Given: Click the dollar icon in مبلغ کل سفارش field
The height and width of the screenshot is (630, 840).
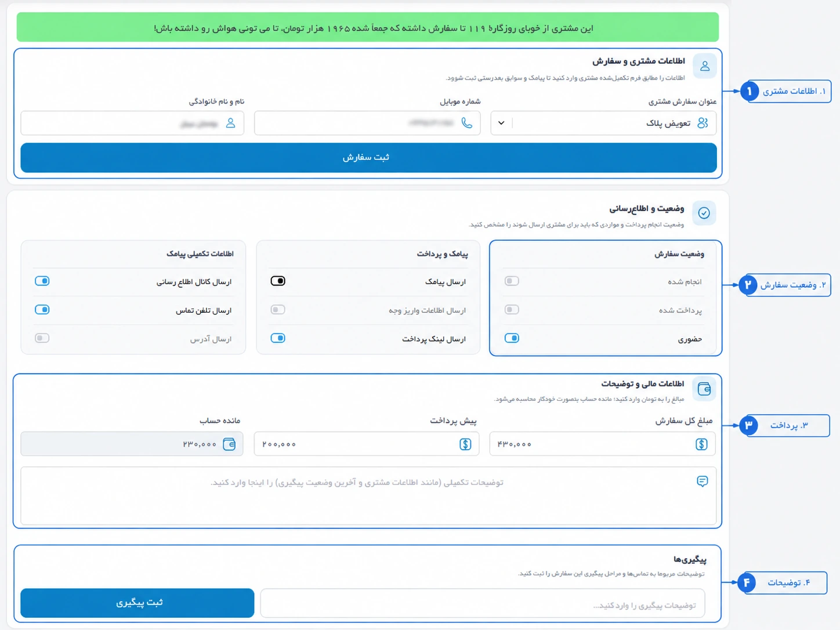Looking at the screenshot, I should pos(701,444).
